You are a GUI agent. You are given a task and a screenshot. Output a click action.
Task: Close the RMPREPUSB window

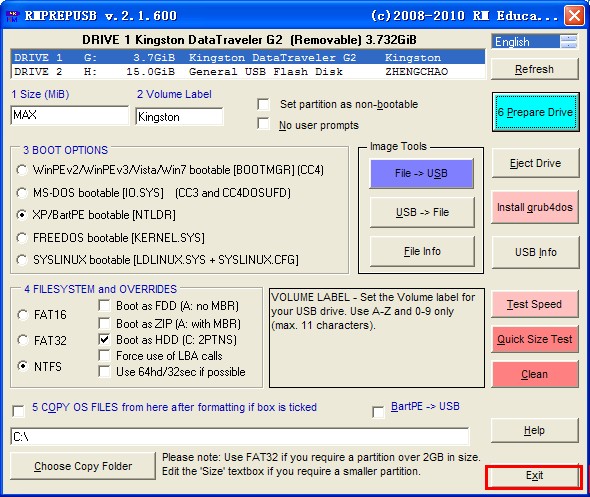coord(574,16)
